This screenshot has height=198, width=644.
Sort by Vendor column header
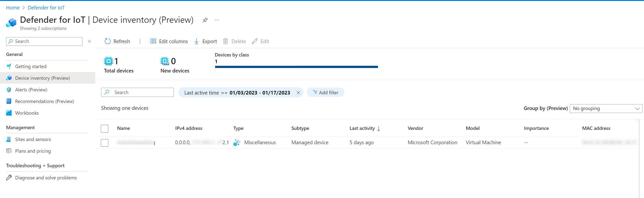tap(415, 128)
